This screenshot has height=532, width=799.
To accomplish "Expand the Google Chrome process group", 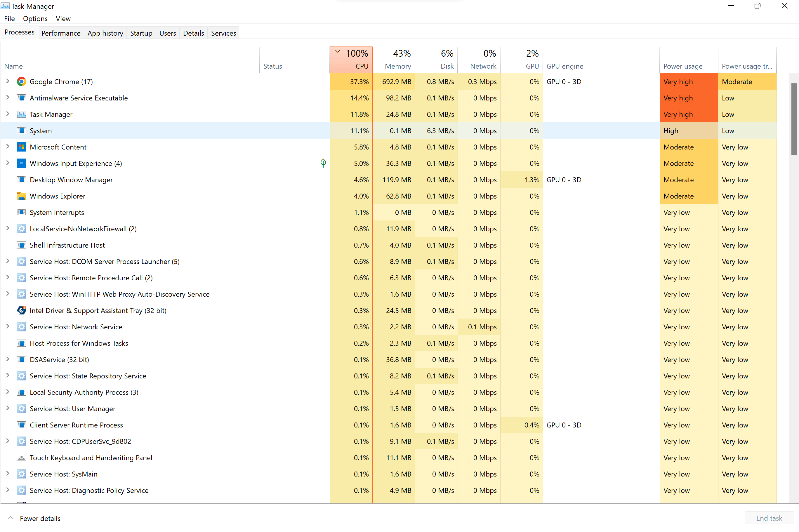I will tap(8, 81).
